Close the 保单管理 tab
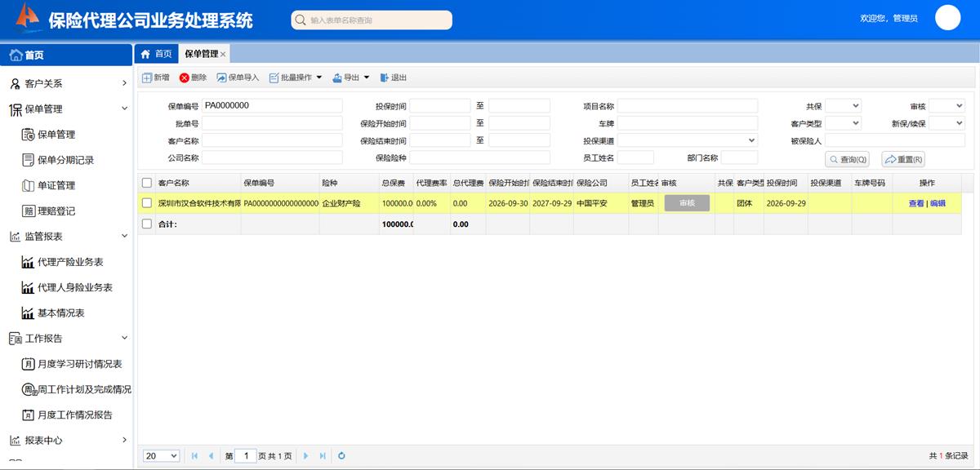The image size is (980, 470). tap(224, 55)
